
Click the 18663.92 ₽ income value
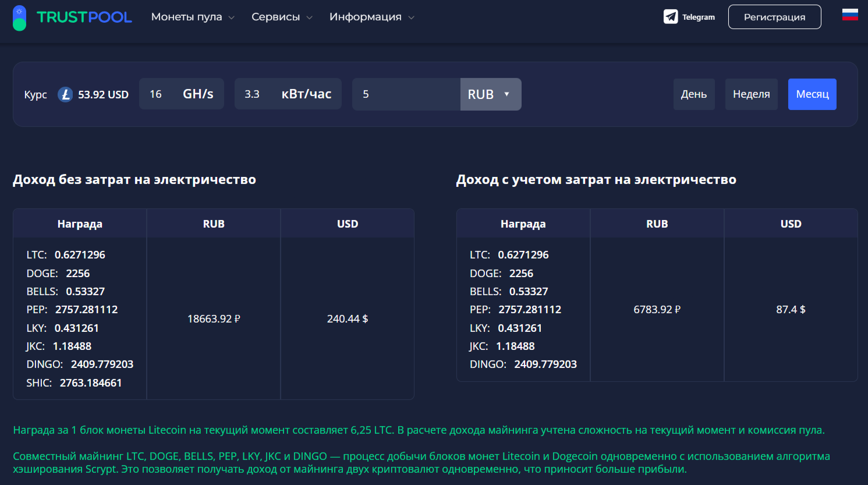[214, 318]
